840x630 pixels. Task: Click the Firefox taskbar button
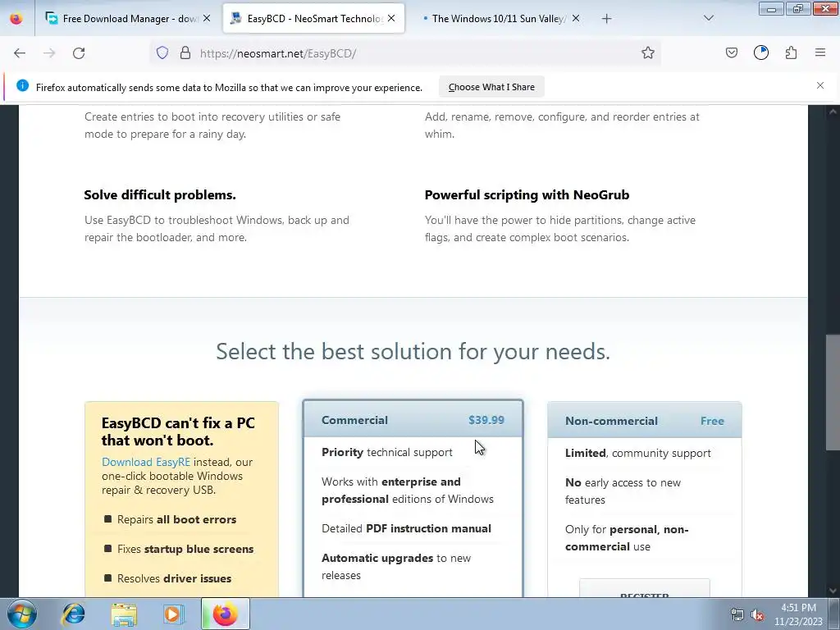pyautogui.click(x=225, y=614)
